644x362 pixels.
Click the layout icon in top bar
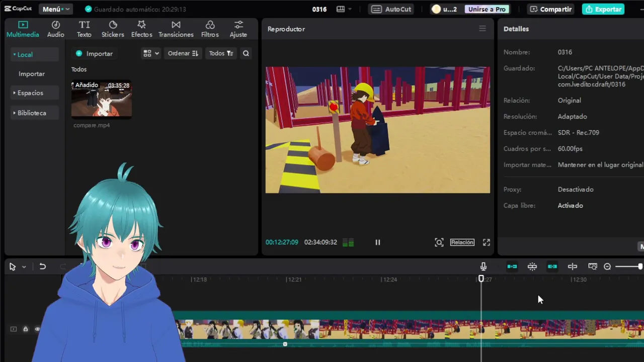coord(341,9)
